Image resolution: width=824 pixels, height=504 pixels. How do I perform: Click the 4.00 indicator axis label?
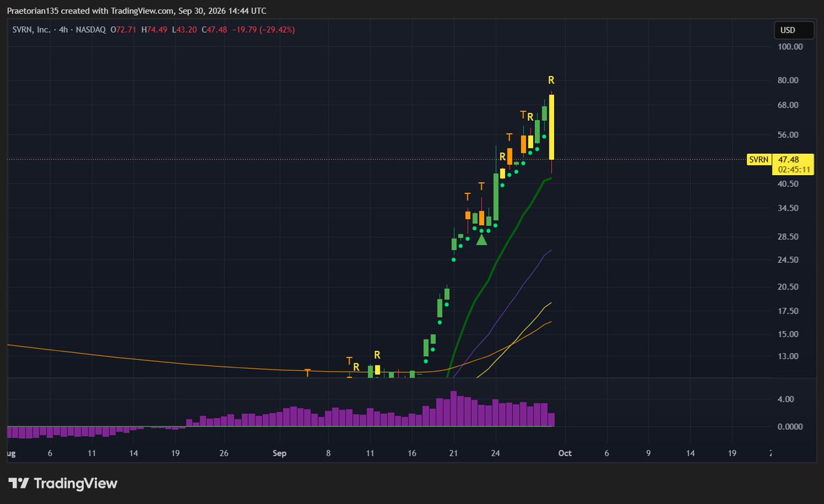[x=786, y=400]
